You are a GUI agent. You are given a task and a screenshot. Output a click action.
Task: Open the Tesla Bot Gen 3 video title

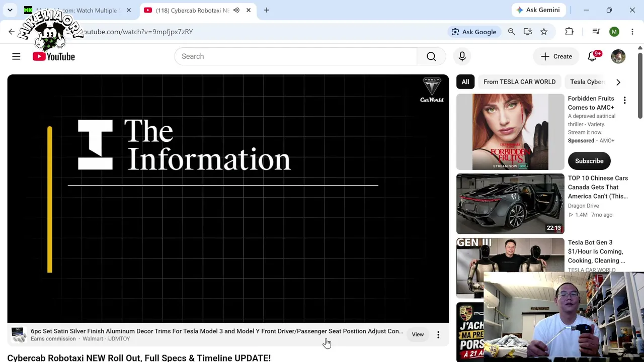click(x=597, y=251)
